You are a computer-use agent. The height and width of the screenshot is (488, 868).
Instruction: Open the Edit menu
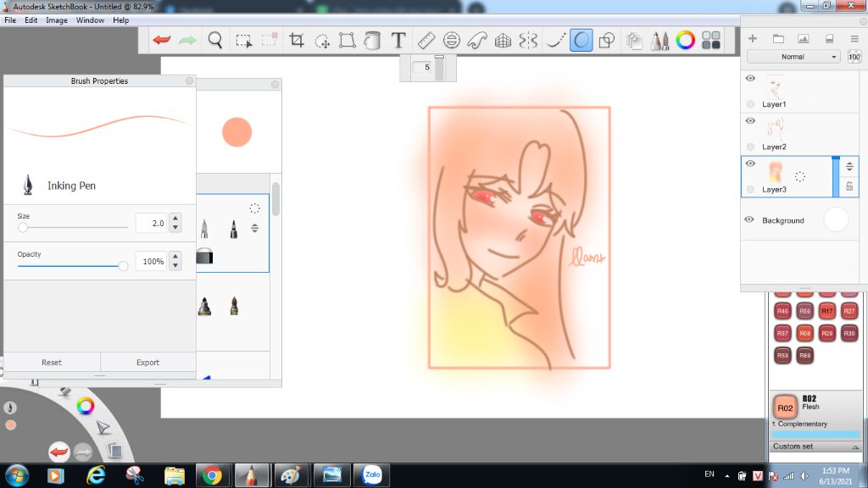[x=31, y=20]
